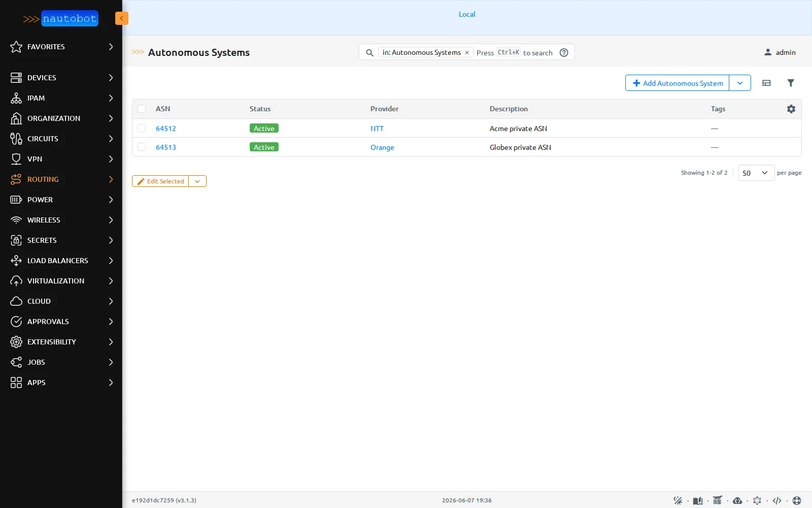812x508 pixels.
Task: Open ASN 64512 link
Action: [166, 129]
